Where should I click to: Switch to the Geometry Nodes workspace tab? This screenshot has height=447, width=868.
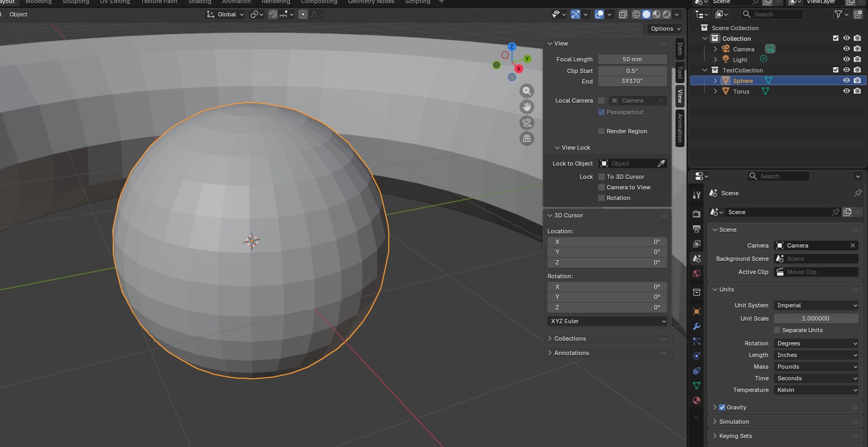[x=371, y=2]
